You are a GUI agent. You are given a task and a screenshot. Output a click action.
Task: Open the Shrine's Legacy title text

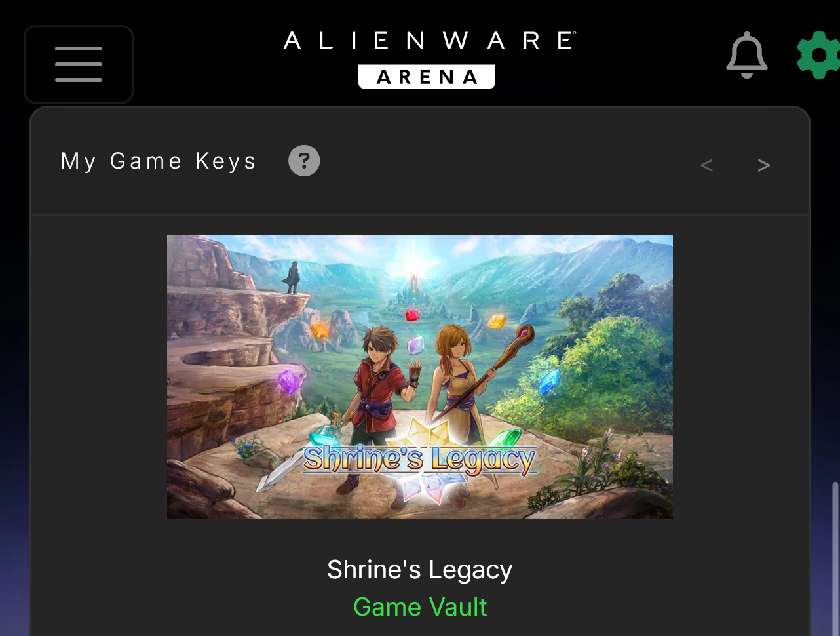420,570
